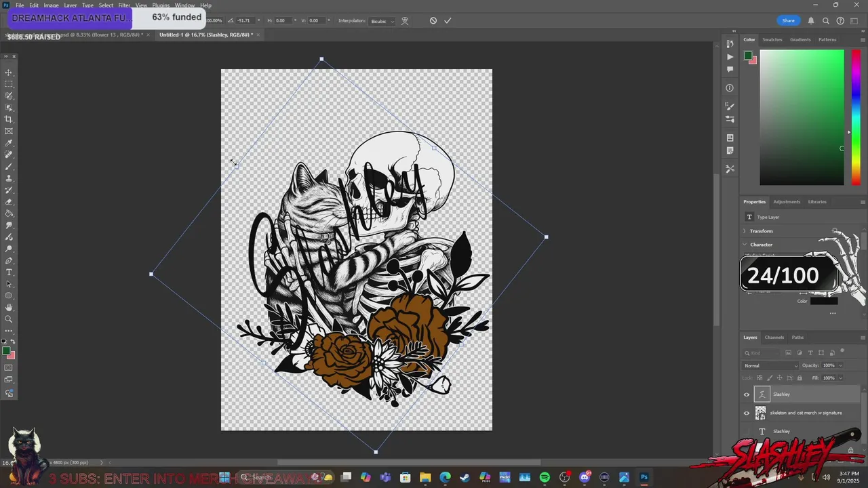Cancel the transform in the options bar
Image resolution: width=868 pixels, height=488 pixels.
(x=433, y=20)
